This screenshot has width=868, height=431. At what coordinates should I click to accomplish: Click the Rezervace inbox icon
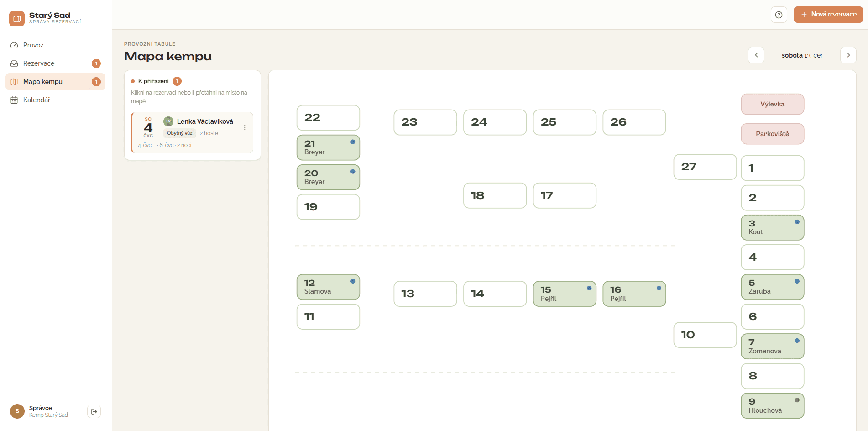click(x=14, y=63)
